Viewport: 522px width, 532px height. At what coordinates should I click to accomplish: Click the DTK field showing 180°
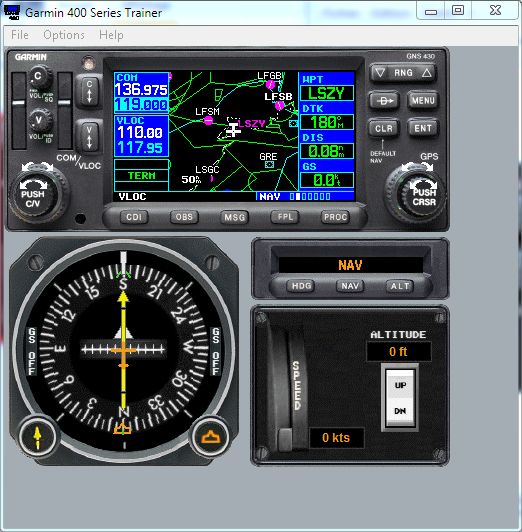327,122
